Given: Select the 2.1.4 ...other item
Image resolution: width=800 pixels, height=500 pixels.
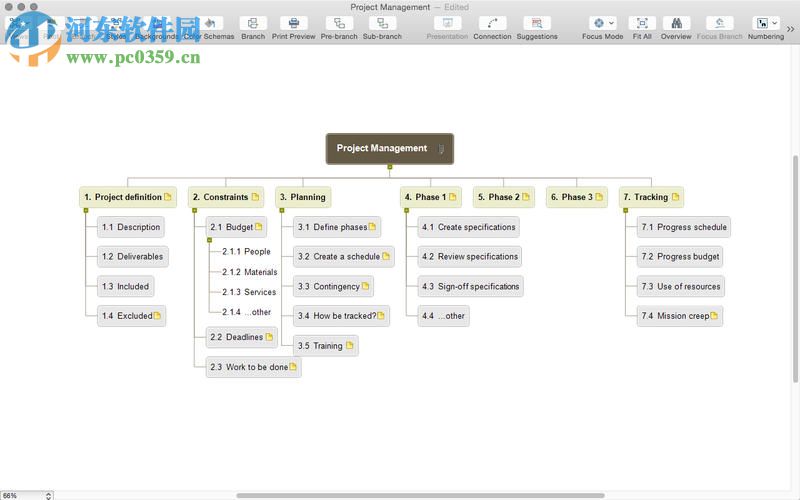Looking at the screenshot, I should tap(246, 312).
